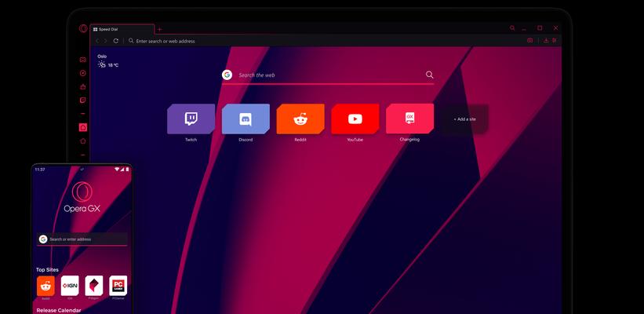The height and width of the screenshot is (314, 644).
Task: Click the '18 °C' temperature text
Action: click(114, 65)
